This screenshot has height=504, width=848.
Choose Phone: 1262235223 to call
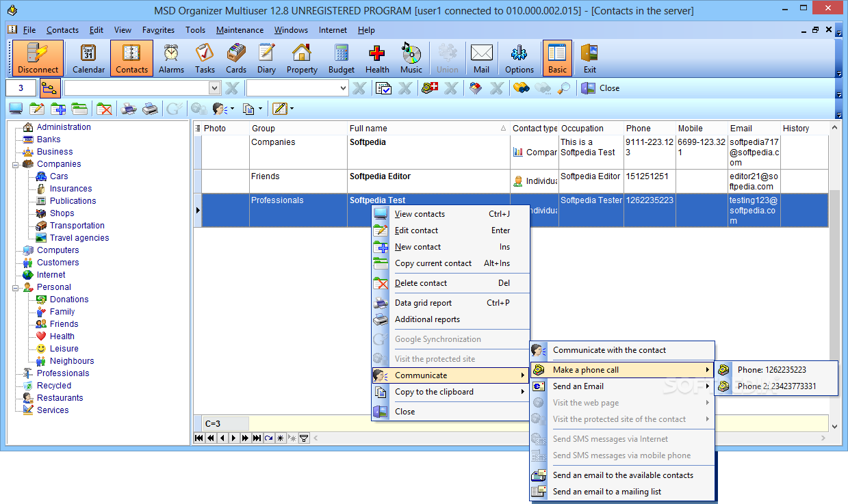click(775, 370)
